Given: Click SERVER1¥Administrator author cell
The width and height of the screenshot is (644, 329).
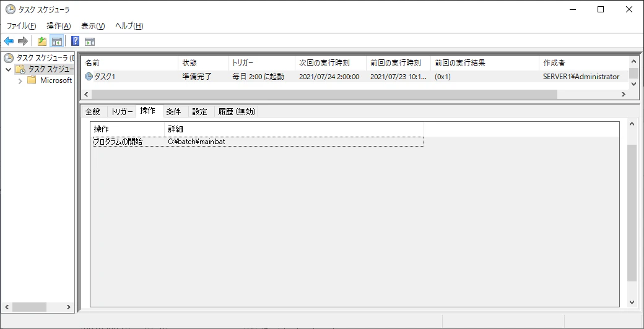Looking at the screenshot, I should pyautogui.click(x=581, y=77).
